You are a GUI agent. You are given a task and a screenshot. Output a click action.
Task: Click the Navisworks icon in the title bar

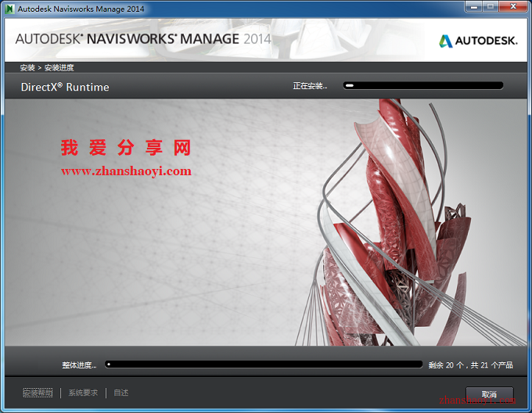10,9
